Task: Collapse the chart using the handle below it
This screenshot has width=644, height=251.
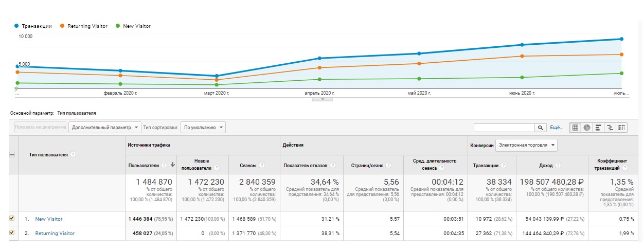Action: coord(323,99)
